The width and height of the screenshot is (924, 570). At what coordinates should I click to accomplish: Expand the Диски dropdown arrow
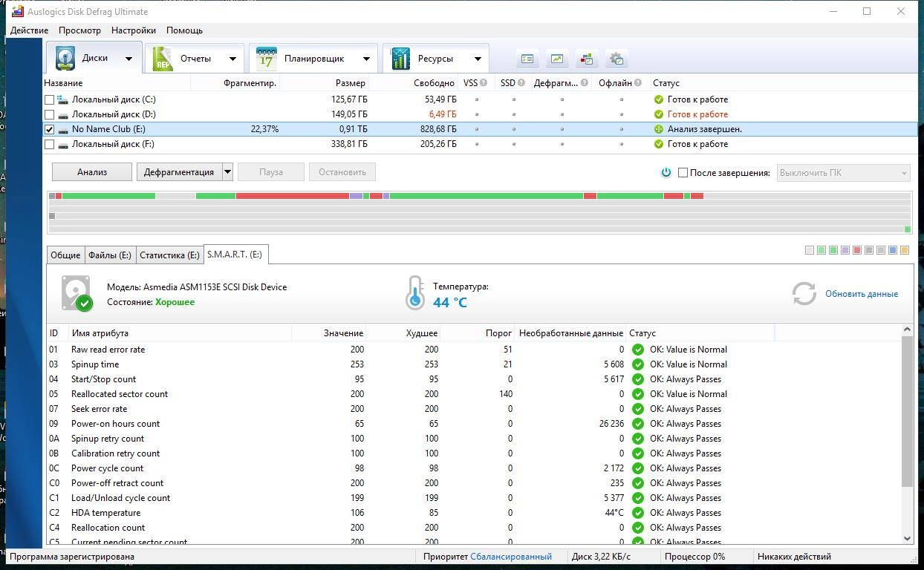coord(128,59)
